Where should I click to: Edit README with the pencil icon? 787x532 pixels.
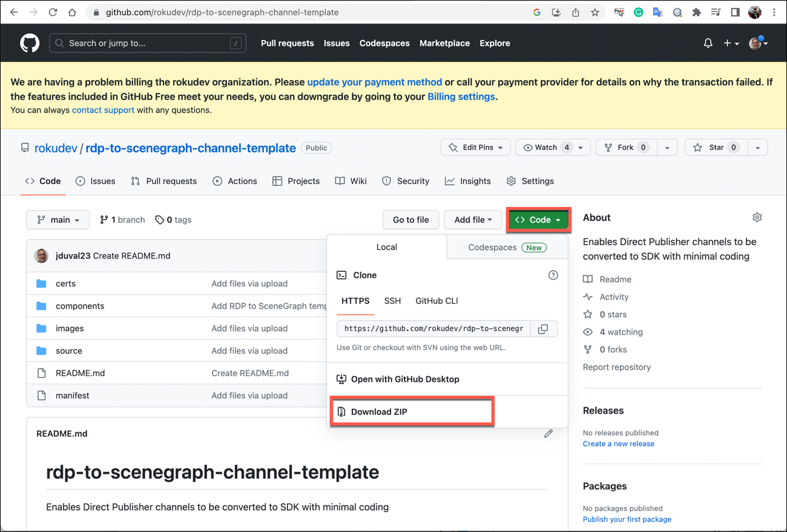tap(548, 433)
